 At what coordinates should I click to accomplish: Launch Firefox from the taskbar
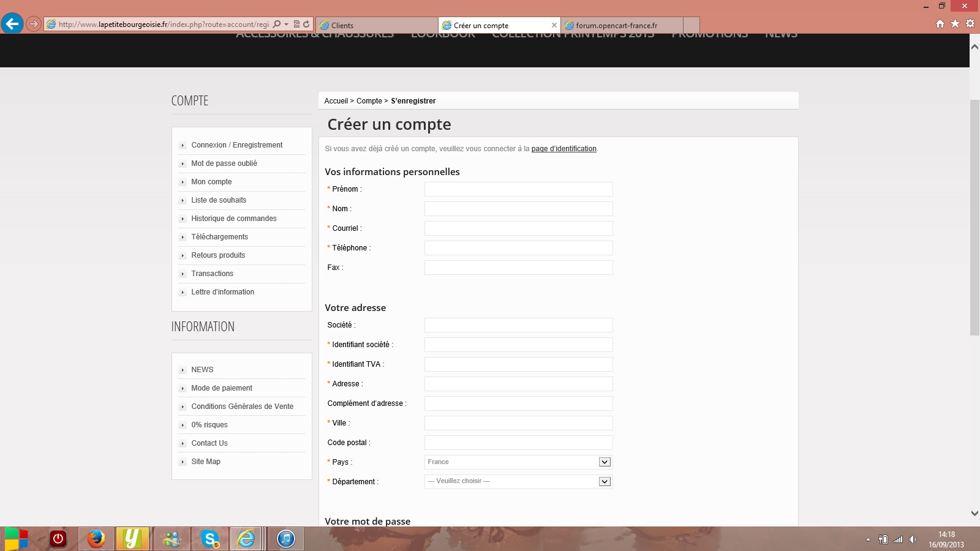coord(96,539)
